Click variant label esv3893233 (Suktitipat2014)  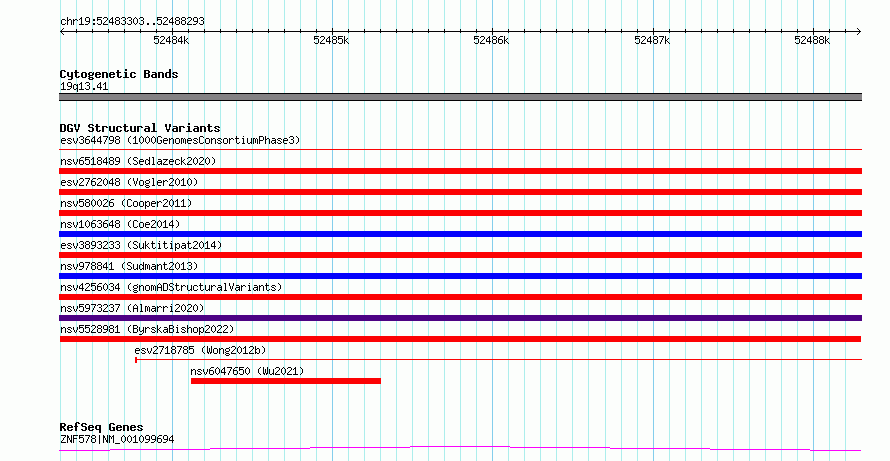(x=141, y=245)
